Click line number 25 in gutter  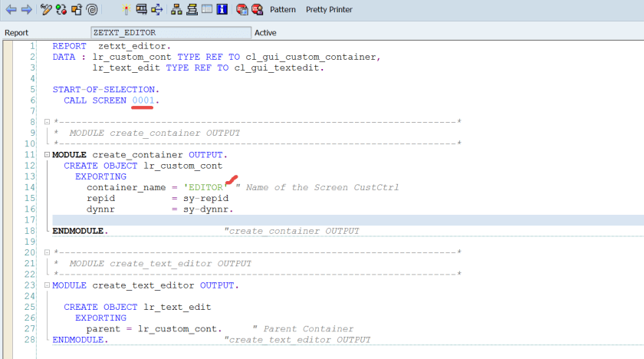click(30, 308)
